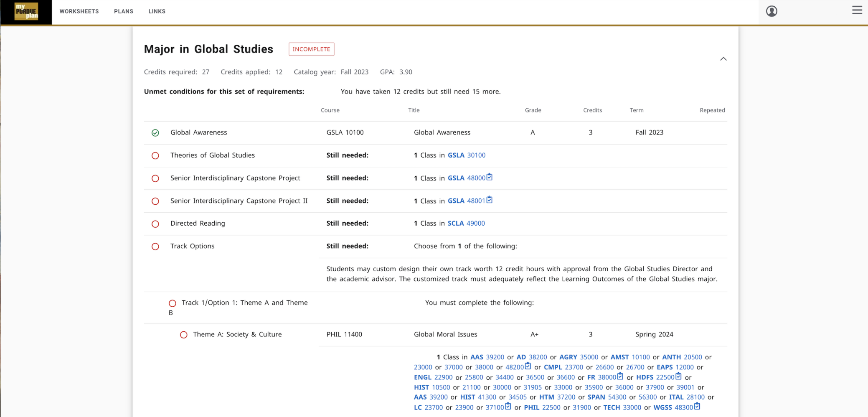868x417 pixels.
Task: Click the planner icon beside GSLA 48001
Action: 490,200
